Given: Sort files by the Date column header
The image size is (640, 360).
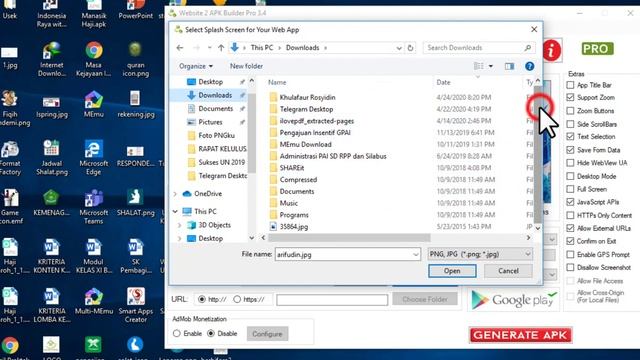Looking at the screenshot, I should (x=443, y=82).
